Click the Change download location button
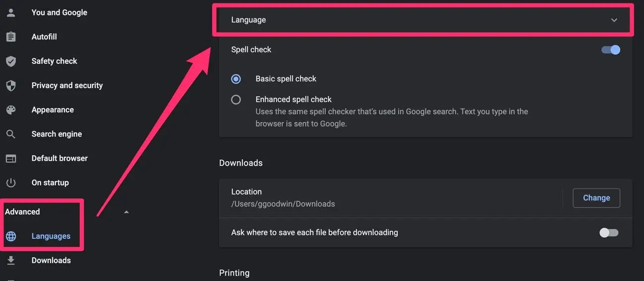Viewport: 644px width, 281px height. [x=596, y=198]
